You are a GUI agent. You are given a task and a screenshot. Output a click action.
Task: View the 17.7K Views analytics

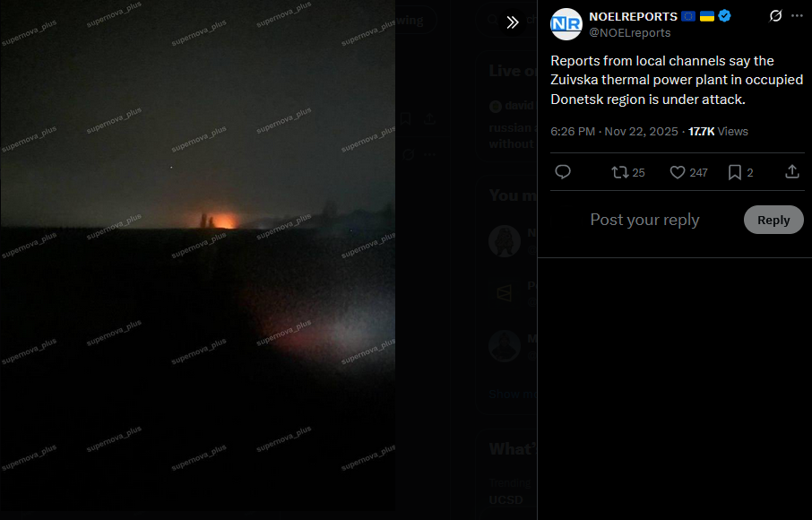(718, 132)
